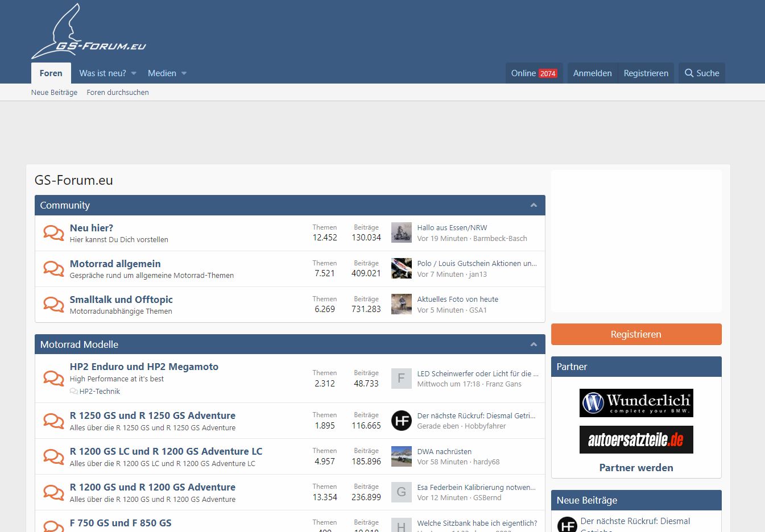The width and height of the screenshot is (765, 532).
Task: Open the Welche Sitzbank habe ich eigentlich? thread
Action: pos(477,523)
